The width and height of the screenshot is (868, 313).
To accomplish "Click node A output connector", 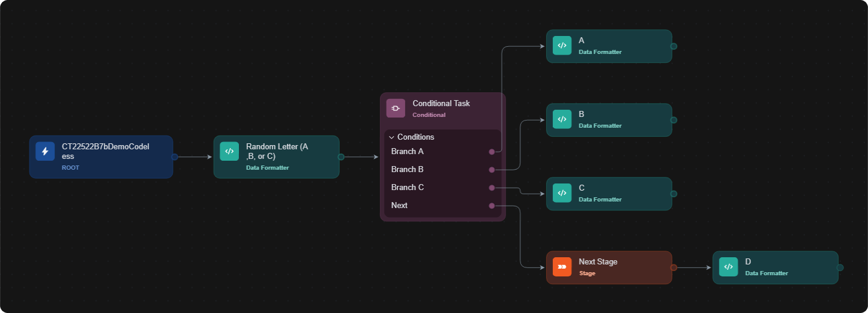I will (x=674, y=46).
